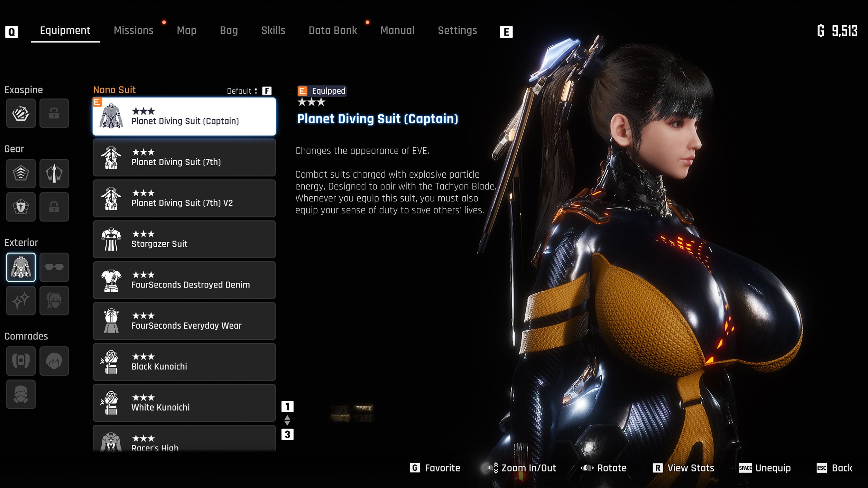868x488 pixels.
Task: Select Stargazer Suit from list
Action: tap(184, 239)
